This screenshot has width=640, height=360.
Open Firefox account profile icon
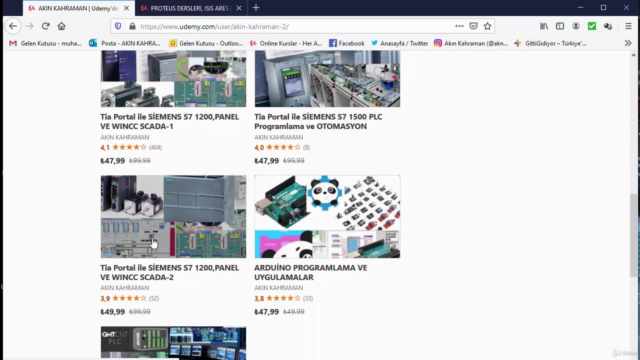(576, 26)
